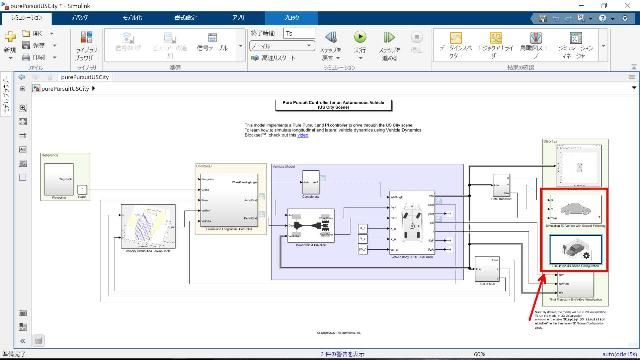Switch to the Debug ribbon tab
Image resolution: width=640 pixels, height=360 pixels.
(79, 18)
